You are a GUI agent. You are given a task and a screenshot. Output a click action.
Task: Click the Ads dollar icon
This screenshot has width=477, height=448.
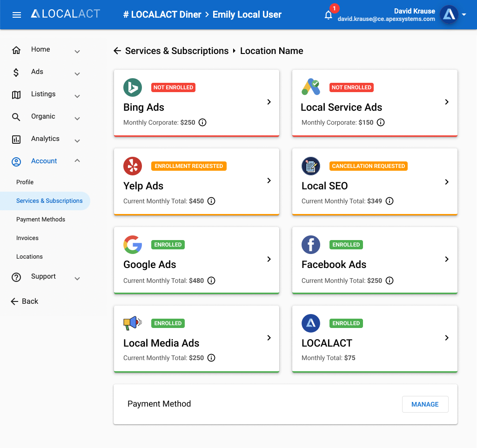click(16, 73)
